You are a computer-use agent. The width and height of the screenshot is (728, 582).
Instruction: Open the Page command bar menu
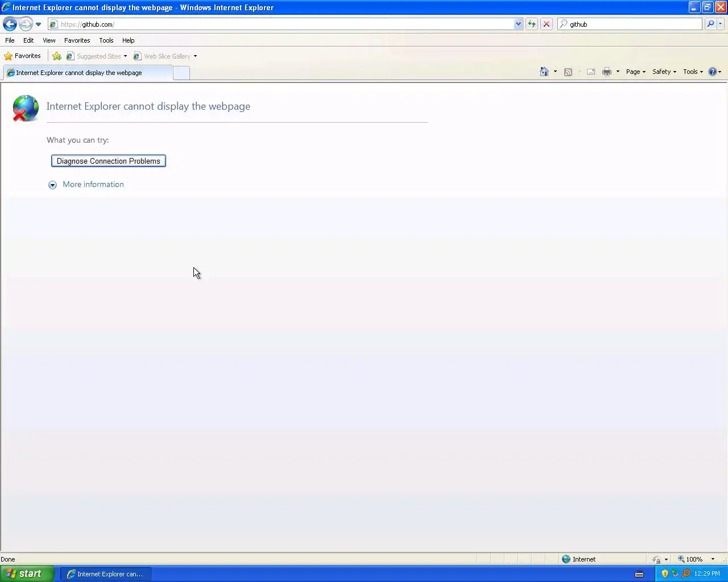coord(635,72)
